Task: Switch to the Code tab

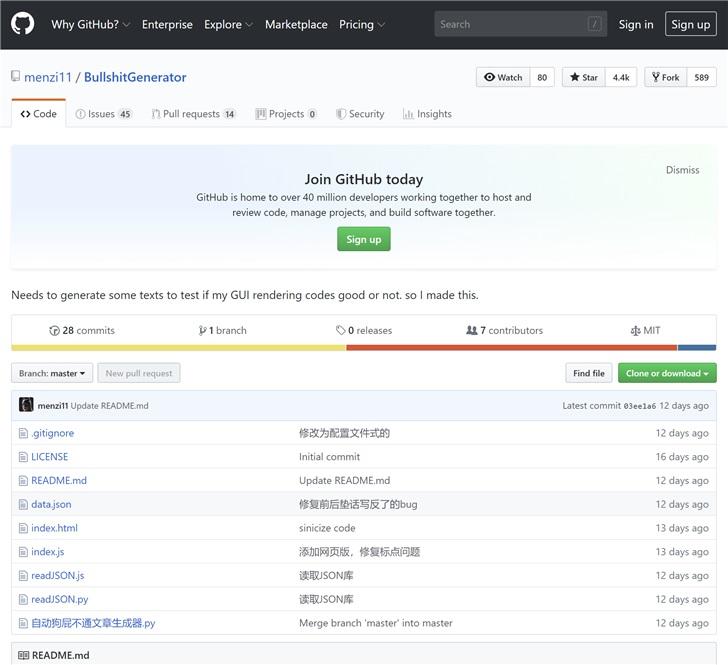Action: 39,114
